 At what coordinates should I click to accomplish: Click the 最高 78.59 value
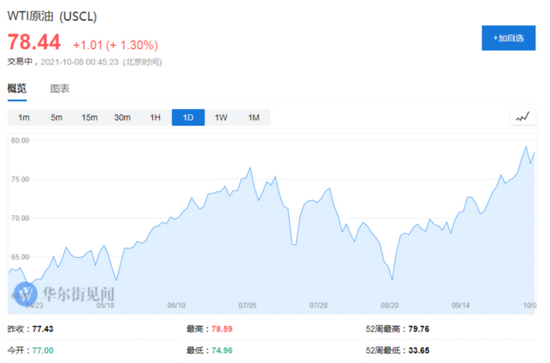(x=222, y=329)
